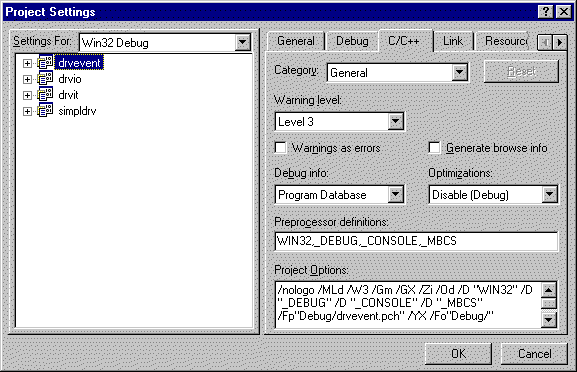Expand the drvit tree node
The height and width of the screenshot is (372, 577).
pyautogui.click(x=27, y=95)
